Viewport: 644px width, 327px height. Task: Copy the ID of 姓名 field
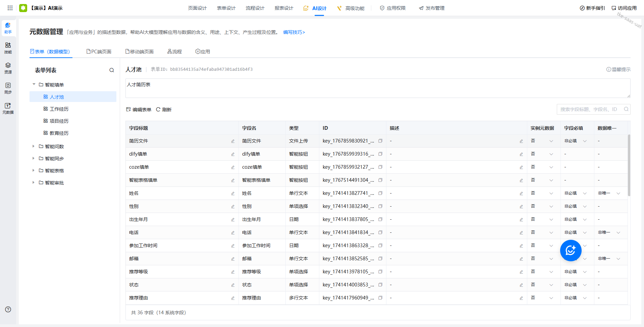coord(380,193)
